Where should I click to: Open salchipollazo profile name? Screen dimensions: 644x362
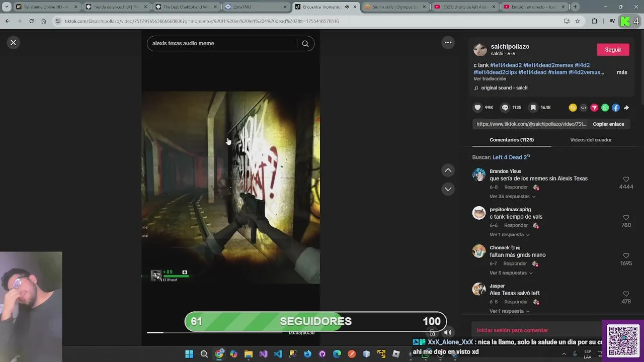(x=510, y=47)
